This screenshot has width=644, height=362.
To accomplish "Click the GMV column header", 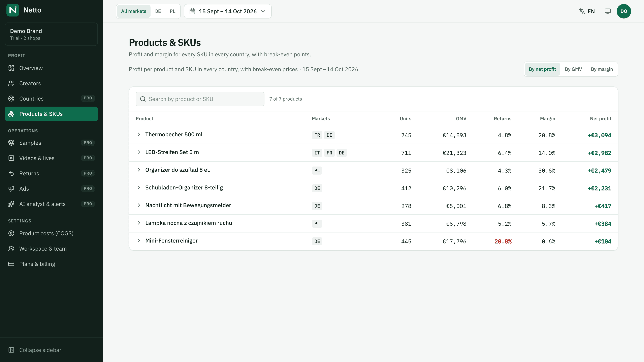I will (461, 119).
